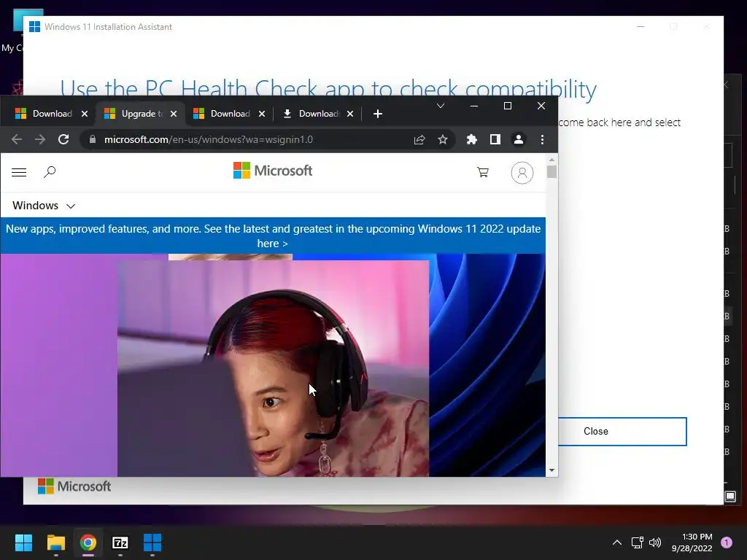The image size is (747, 560).
Task: Minimize the Chrome window
Action: tap(474, 106)
